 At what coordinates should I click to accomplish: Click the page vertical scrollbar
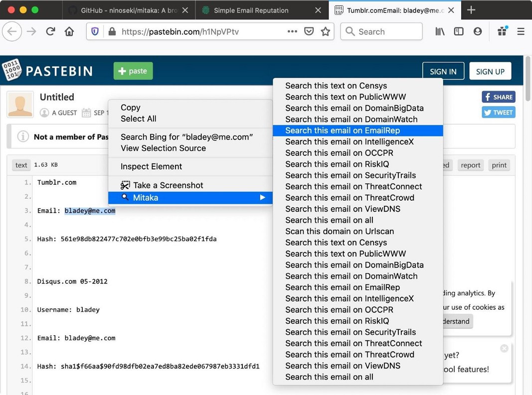pyautogui.click(x=528, y=79)
